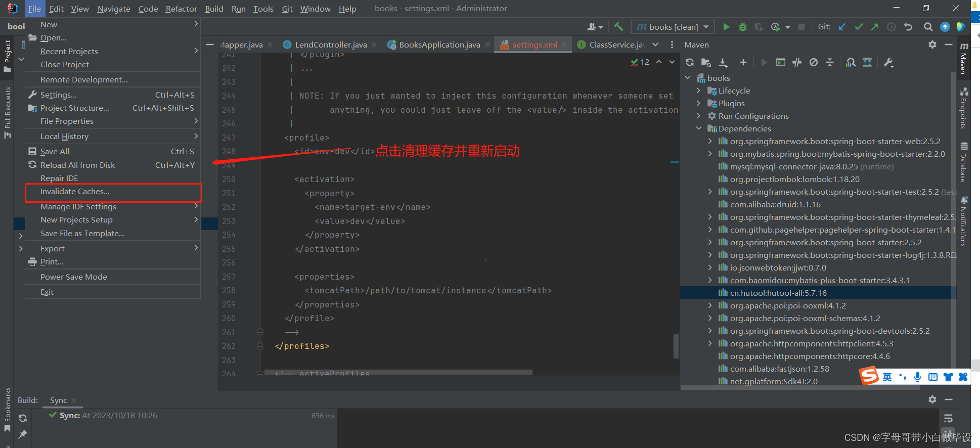980x448 pixels.
Task: Run the books [clean] configuration
Action: (727, 27)
